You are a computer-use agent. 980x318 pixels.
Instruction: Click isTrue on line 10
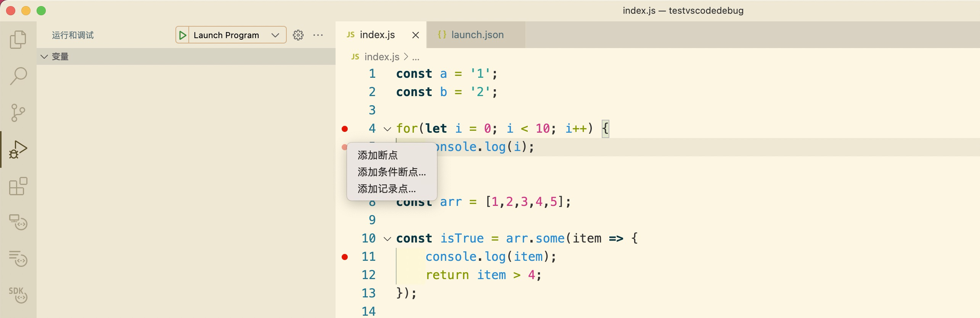[x=462, y=238]
